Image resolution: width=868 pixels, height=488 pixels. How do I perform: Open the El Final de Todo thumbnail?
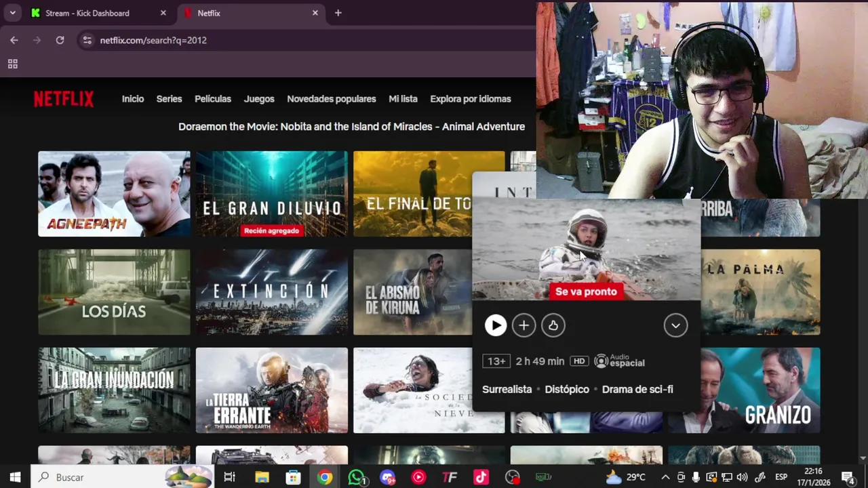[412, 194]
